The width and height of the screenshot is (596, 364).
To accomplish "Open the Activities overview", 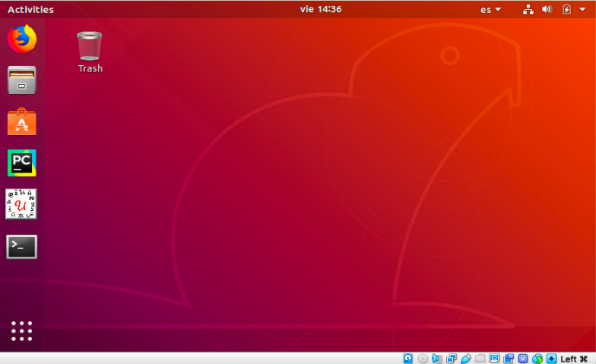I will (x=30, y=9).
